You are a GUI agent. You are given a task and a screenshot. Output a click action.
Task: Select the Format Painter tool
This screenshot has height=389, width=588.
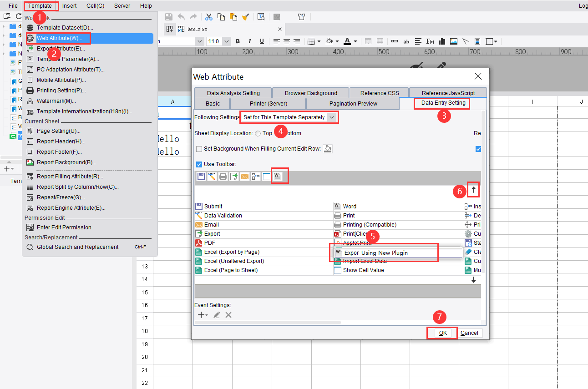click(246, 16)
